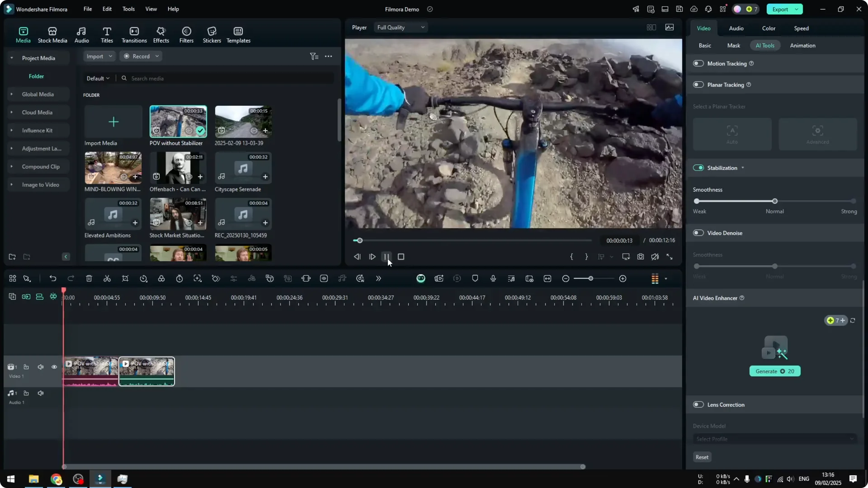Open the Full Quality player dropdown
Screen dimensions: 868x488
[x=400, y=27]
